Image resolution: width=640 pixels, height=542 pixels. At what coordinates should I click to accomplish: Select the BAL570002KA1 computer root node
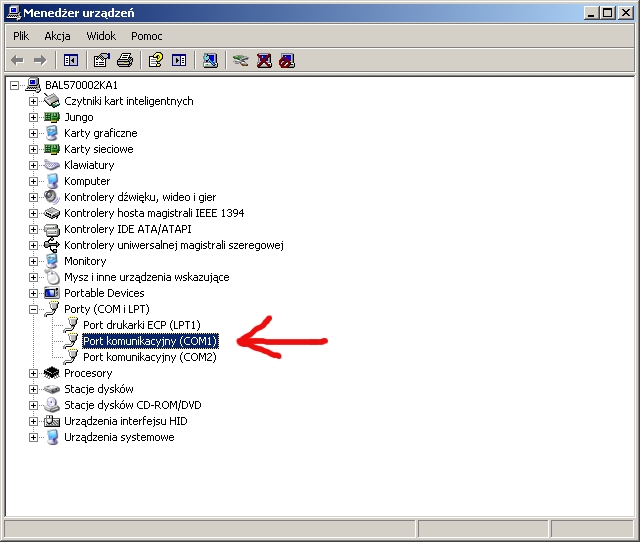pos(81,85)
